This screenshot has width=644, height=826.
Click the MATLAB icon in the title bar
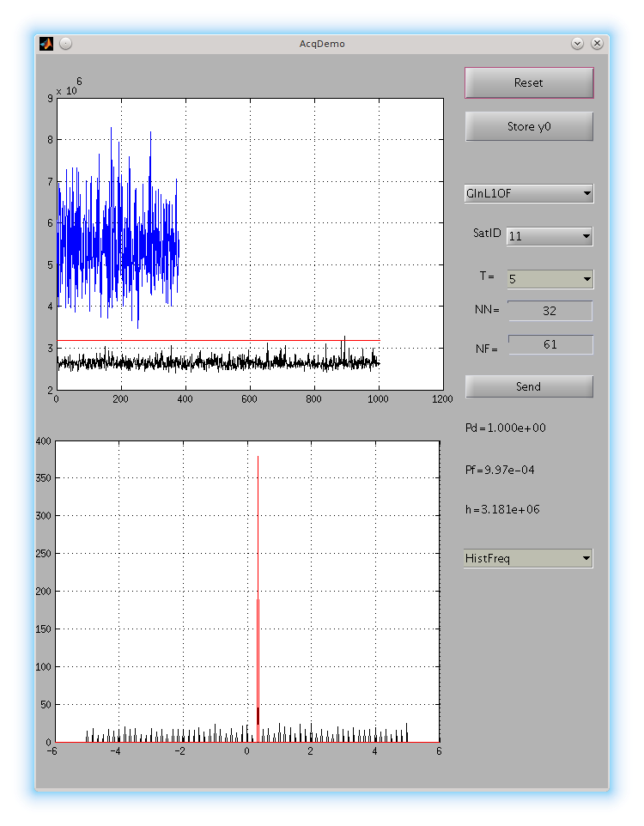(x=46, y=43)
